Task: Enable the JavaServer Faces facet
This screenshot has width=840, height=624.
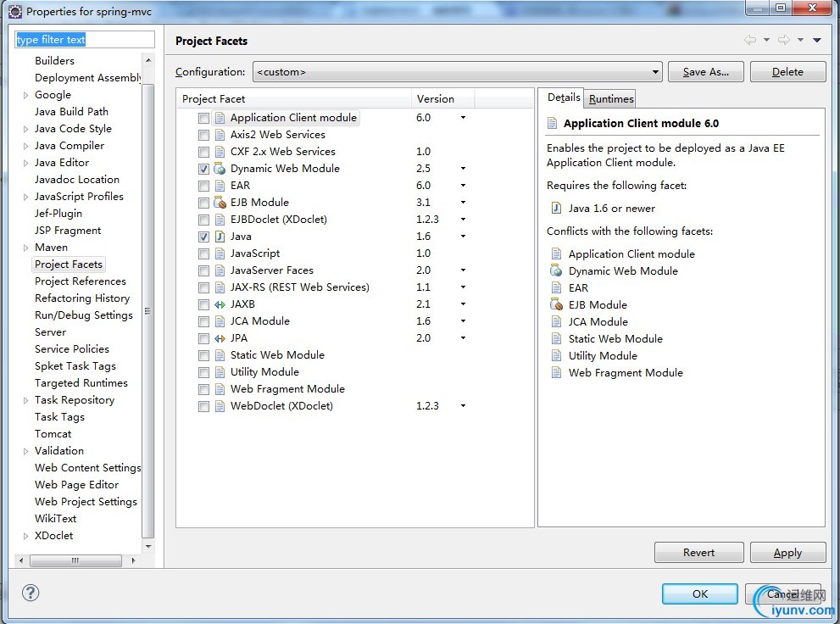Action: [203, 270]
